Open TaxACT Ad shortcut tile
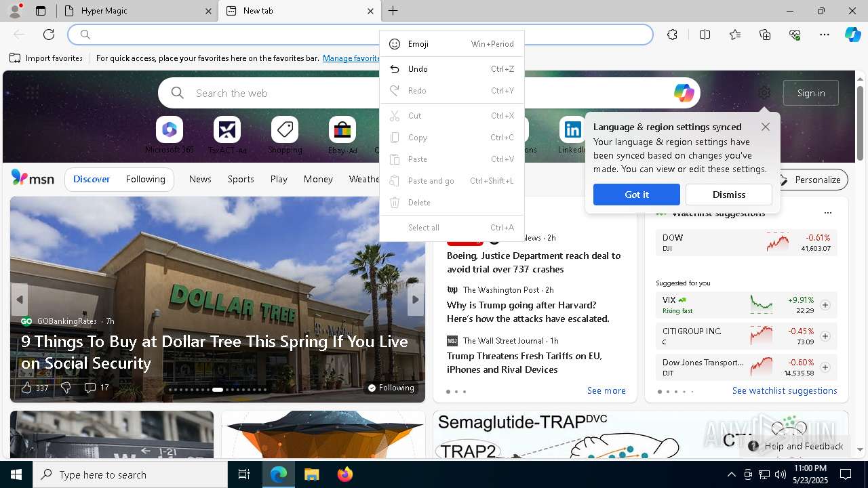This screenshot has width=868, height=488. click(x=227, y=136)
